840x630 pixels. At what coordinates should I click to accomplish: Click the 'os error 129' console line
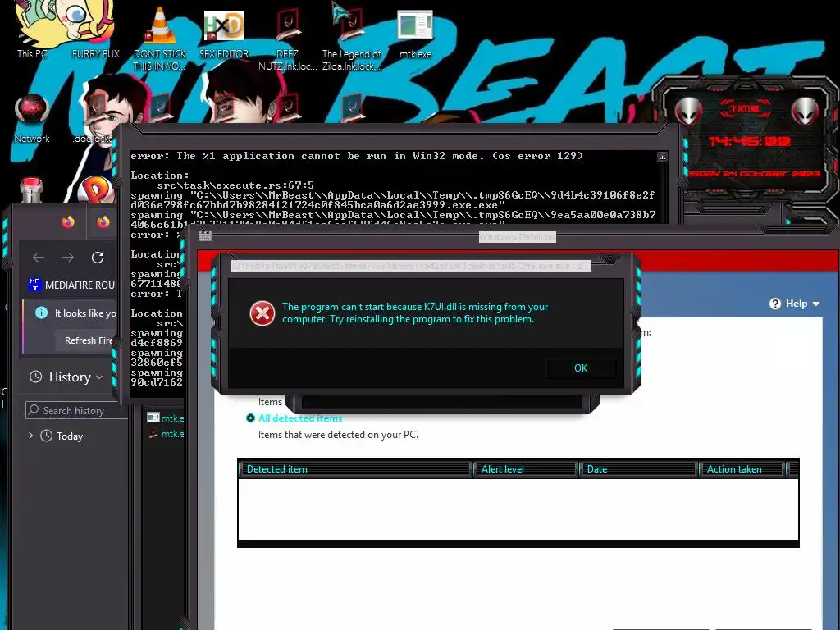point(357,156)
